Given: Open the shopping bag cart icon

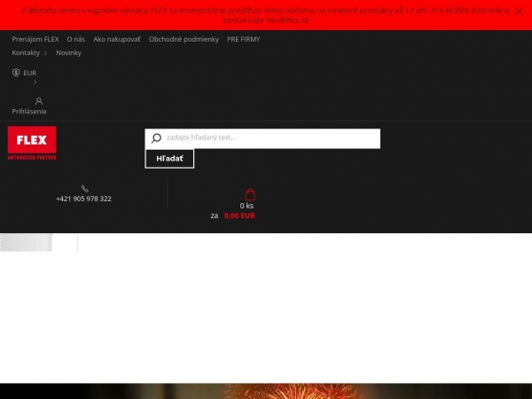Looking at the screenshot, I should click(x=250, y=194).
